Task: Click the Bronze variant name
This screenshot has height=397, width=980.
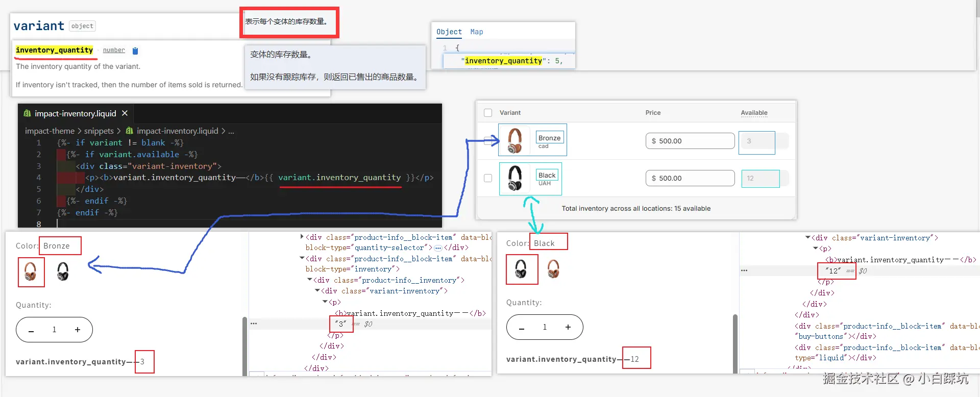Action: click(549, 138)
